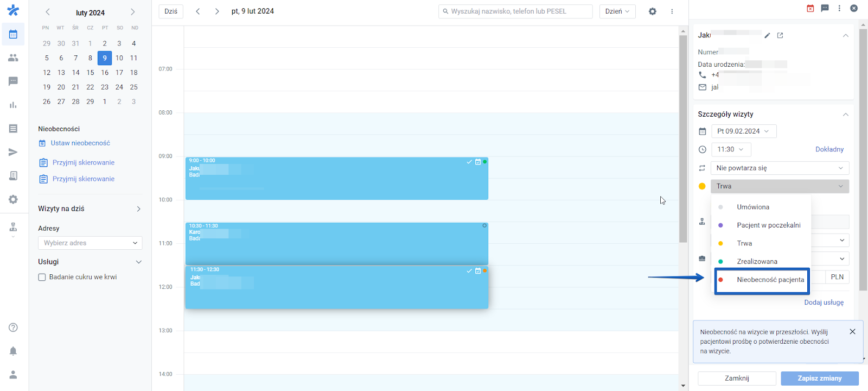Open the 11:30 time dropdown
The width and height of the screenshot is (868, 391).
click(x=731, y=149)
